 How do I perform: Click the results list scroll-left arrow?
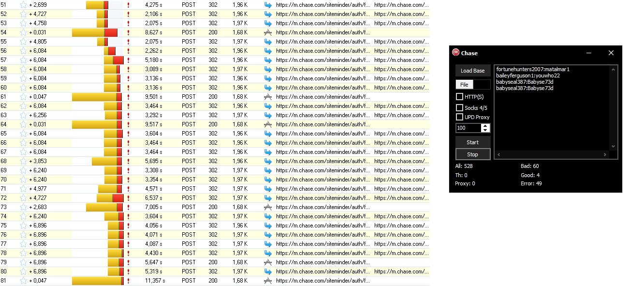499,154
